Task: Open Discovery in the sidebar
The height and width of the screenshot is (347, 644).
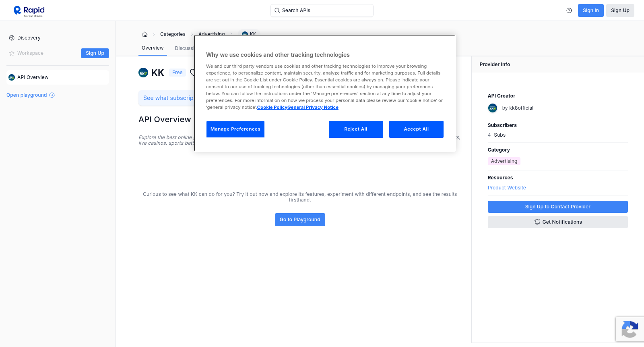Action: tap(29, 38)
